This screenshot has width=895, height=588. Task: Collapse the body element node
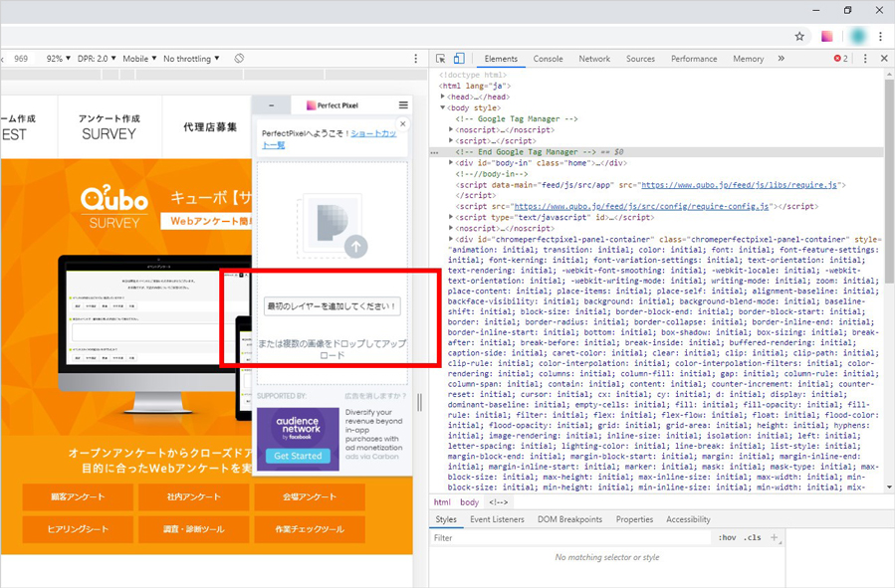443,107
